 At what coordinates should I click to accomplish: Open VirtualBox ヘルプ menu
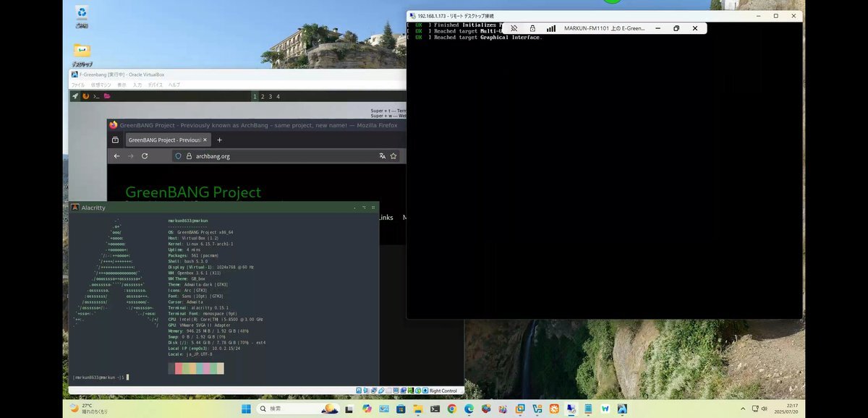[174, 85]
